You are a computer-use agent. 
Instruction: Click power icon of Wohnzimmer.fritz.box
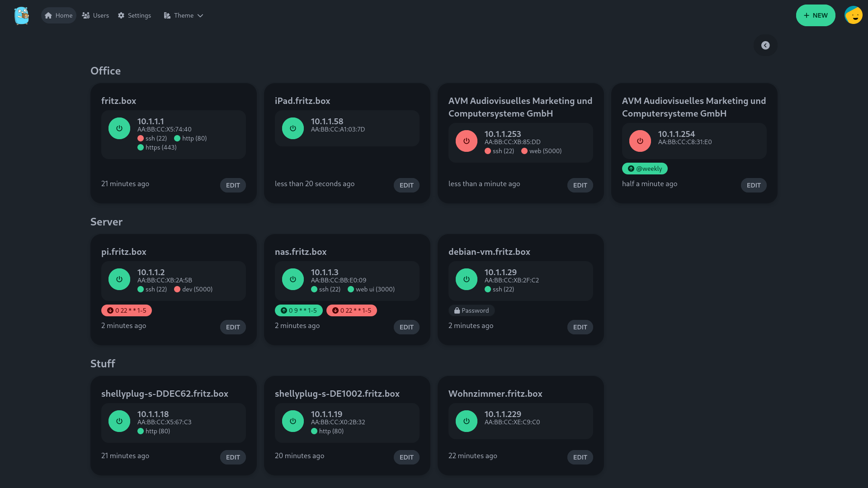pos(466,421)
